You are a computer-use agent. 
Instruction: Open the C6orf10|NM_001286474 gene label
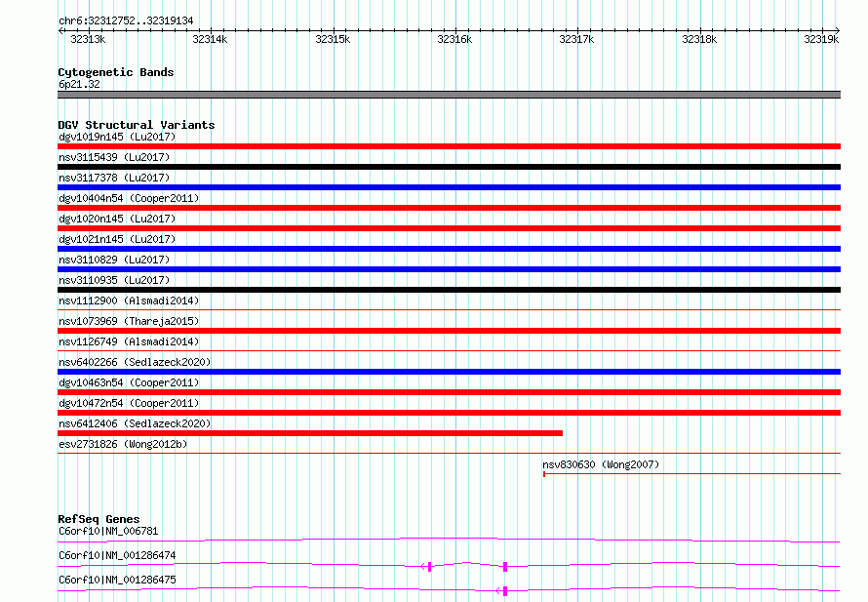(x=117, y=555)
